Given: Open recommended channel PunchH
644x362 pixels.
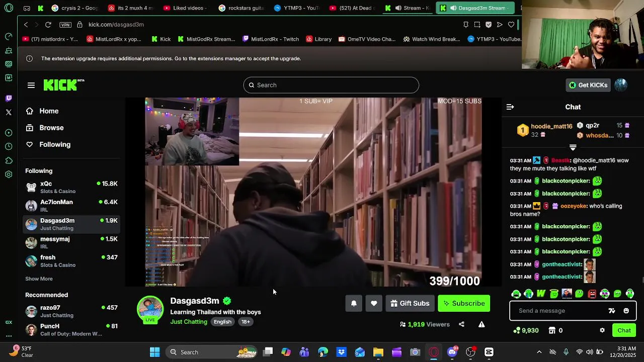Looking at the screenshot, I should tap(71, 330).
